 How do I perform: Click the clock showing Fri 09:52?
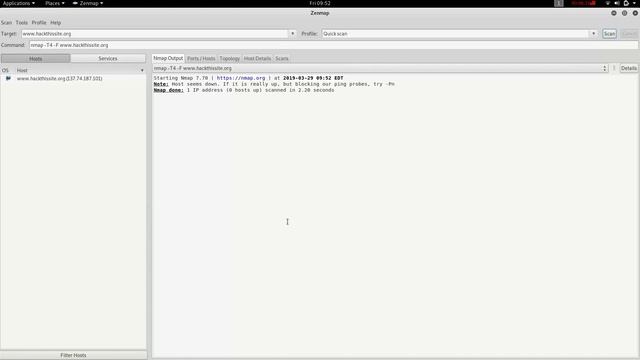[320, 3]
